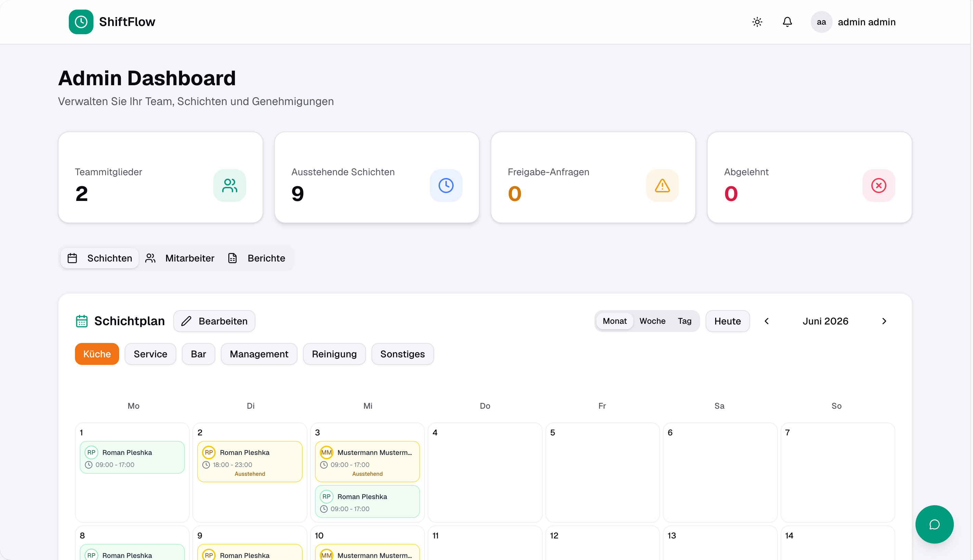This screenshot has height=560, width=973.
Task: Switch to the Schichten tab
Action: pos(100,258)
